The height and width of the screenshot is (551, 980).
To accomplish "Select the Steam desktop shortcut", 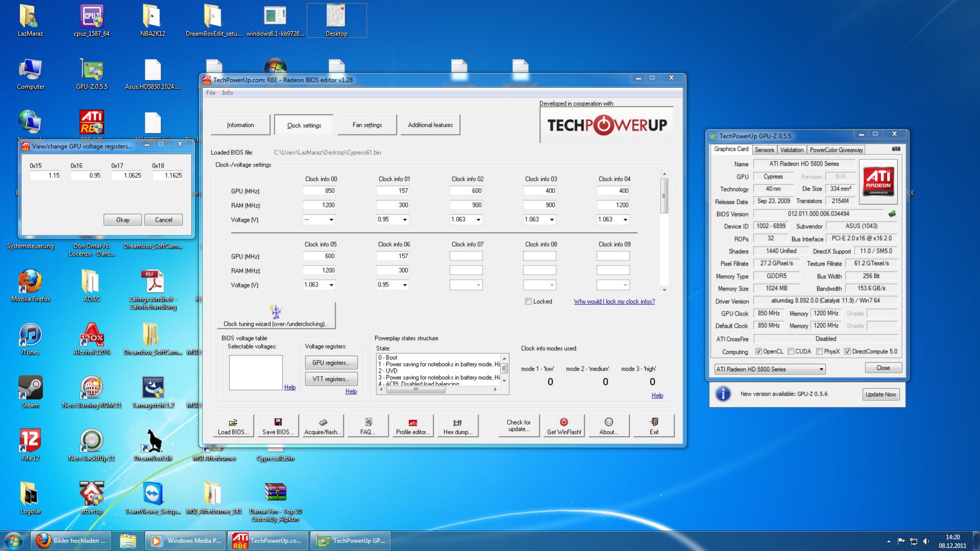I will [x=30, y=392].
